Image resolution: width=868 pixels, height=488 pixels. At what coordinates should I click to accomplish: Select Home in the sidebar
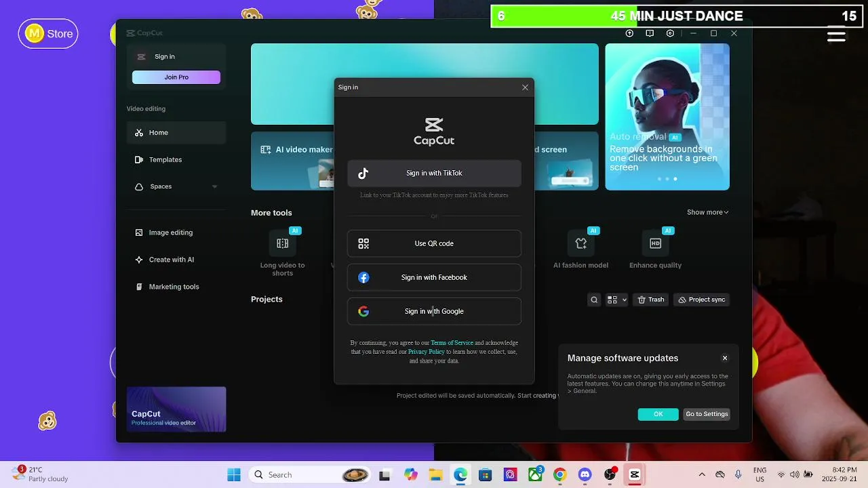pos(176,133)
